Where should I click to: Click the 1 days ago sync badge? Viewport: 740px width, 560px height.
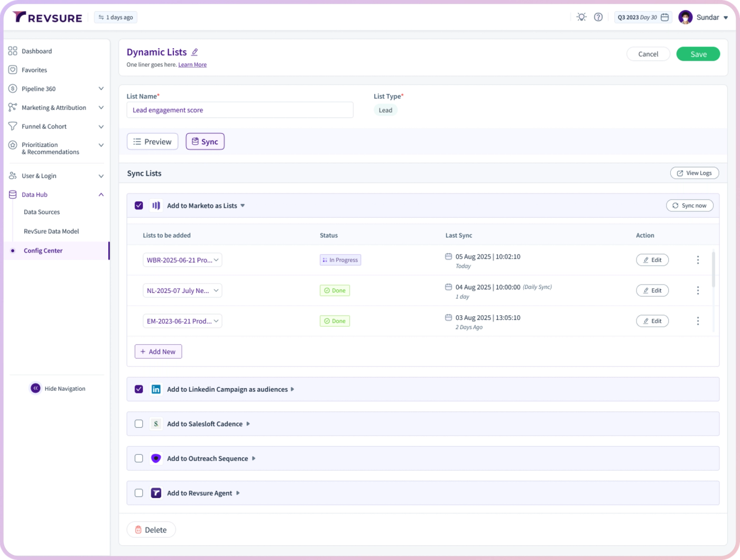[116, 17]
